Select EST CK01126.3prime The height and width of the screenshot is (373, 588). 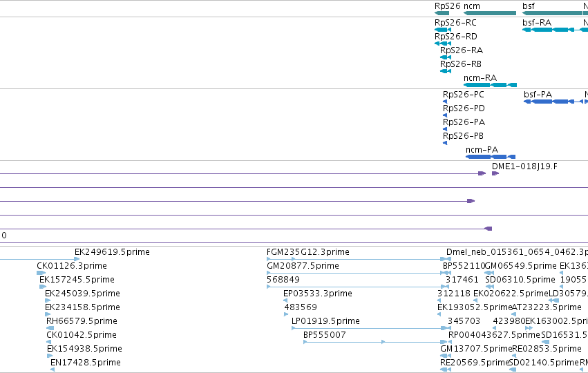click(72, 266)
